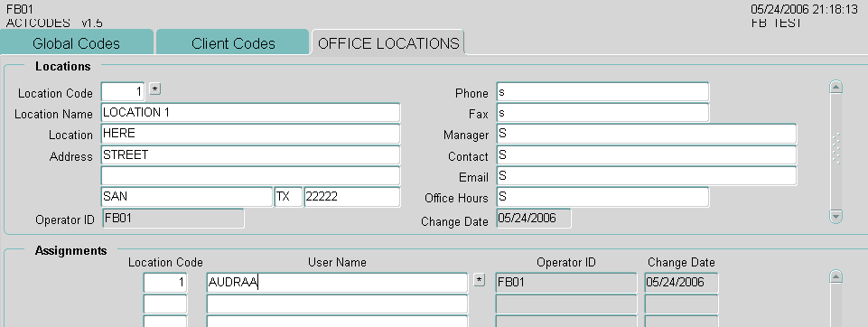
Task: Click the Email input field
Action: pyautogui.click(x=646, y=176)
